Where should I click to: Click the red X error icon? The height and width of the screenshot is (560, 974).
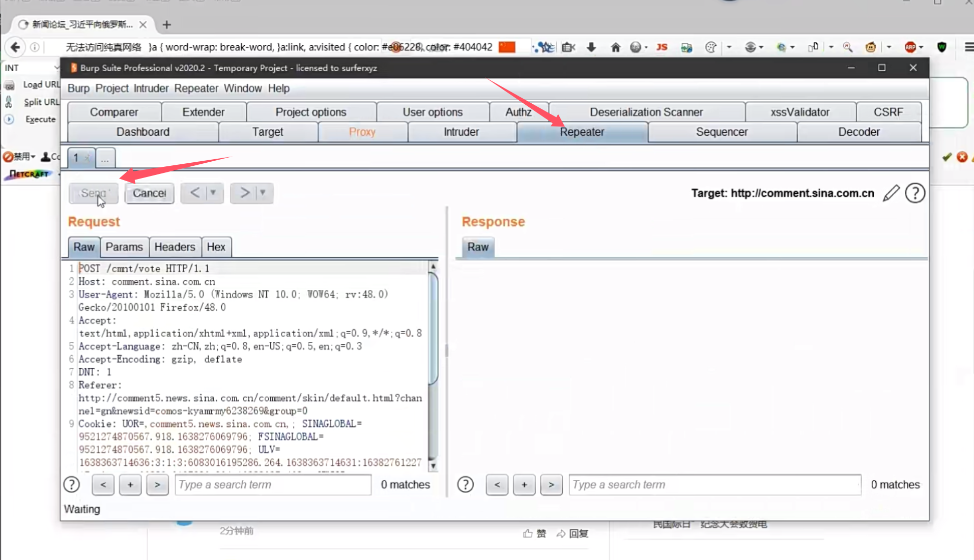[962, 157]
